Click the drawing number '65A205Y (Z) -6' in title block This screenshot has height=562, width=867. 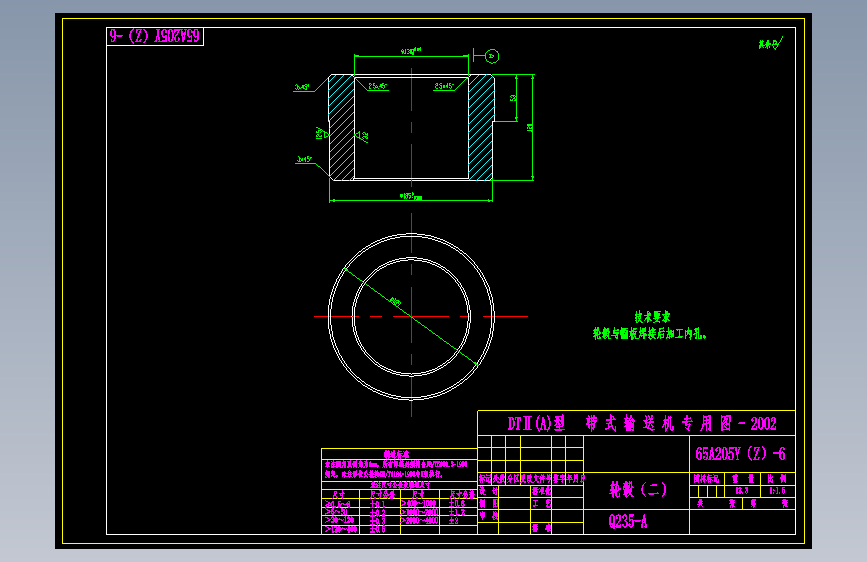[740, 454]
